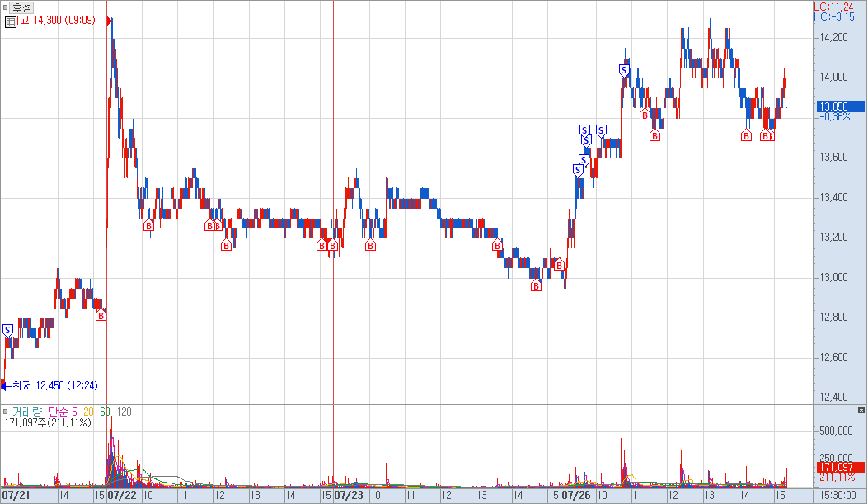Click the 07/26 date label

(x=576, y=495)
